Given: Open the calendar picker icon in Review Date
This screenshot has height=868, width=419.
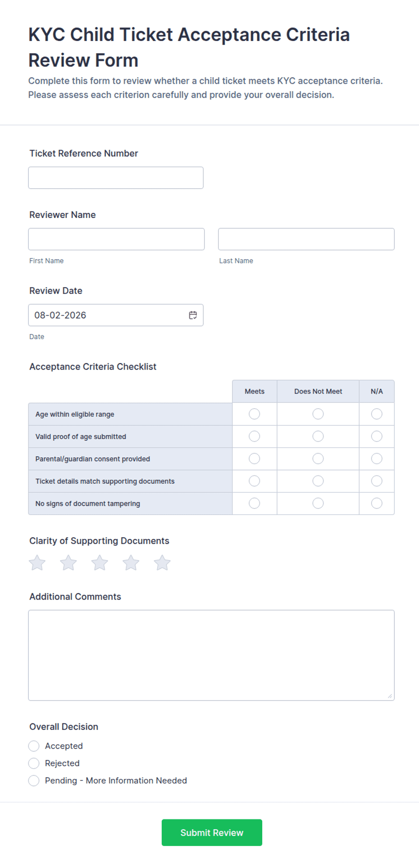Looking at the screenshot, I should click(193, 315).
